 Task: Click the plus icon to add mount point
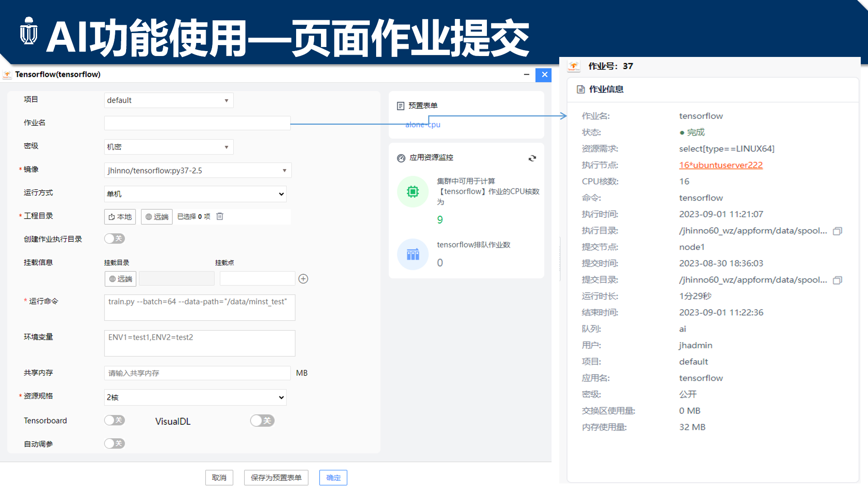pos(303,279)
